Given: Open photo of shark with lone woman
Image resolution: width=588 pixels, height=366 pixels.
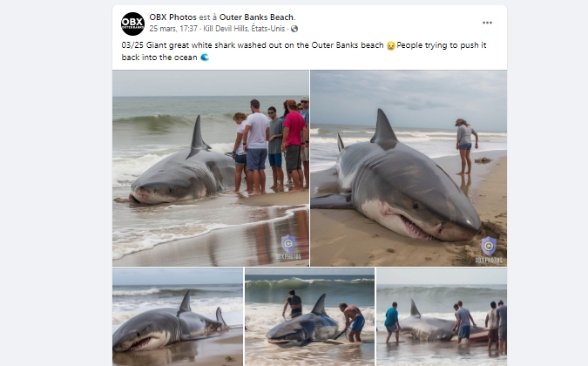Looking at the screenshot, I should (409, 168).
